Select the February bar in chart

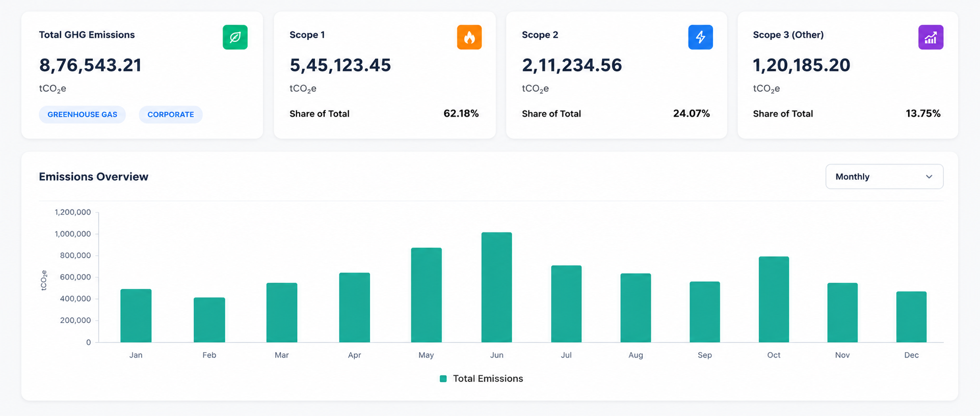point(209,320)
